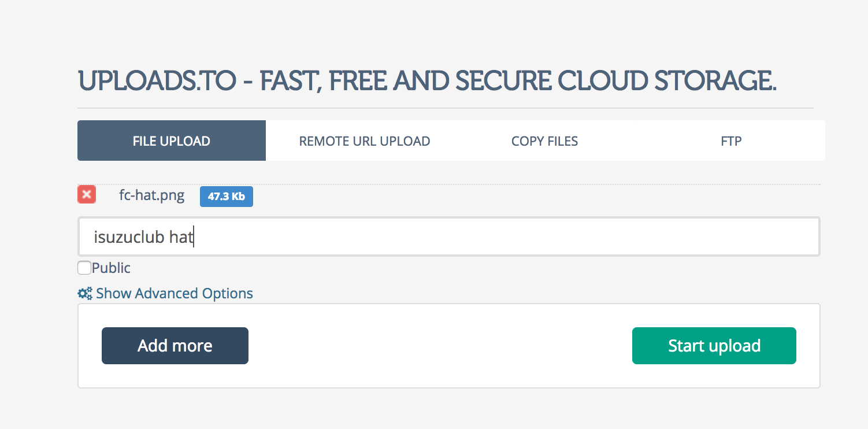868x429 pixels.
Task: Go to the FTP tab
Action: coord(731,140)
